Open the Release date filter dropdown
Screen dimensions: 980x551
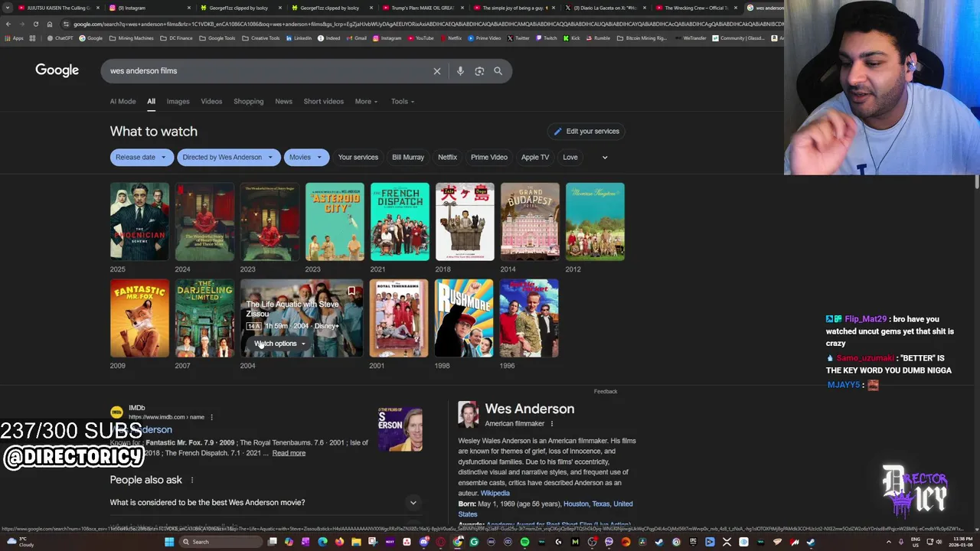[142, 158]
